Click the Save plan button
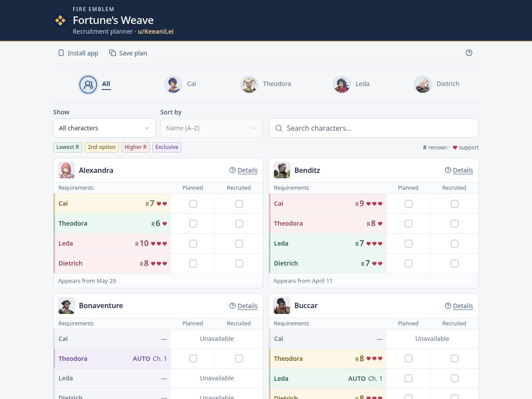 128,53
